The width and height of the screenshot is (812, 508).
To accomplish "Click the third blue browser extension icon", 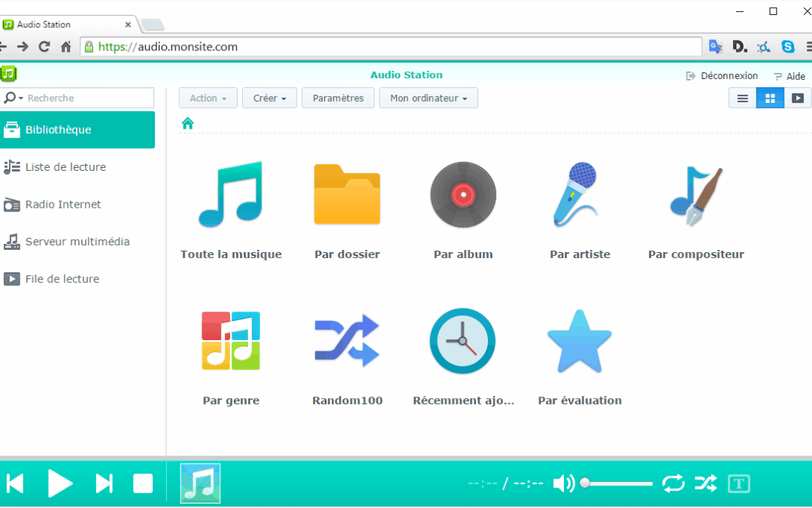I will tap(763, 47).
